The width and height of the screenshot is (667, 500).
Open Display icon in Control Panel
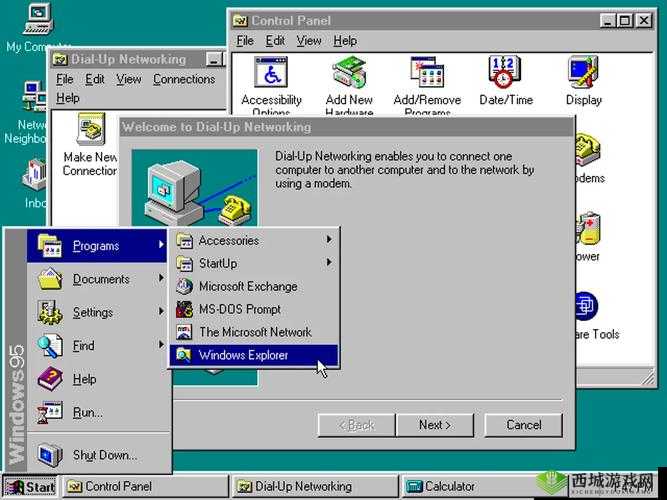pyautogui.click(x=583, y=72)
